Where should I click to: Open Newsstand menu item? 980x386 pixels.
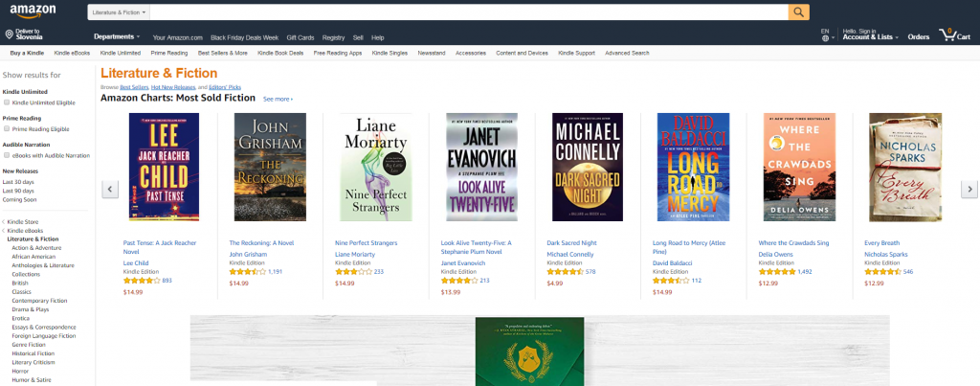point(432,54)
